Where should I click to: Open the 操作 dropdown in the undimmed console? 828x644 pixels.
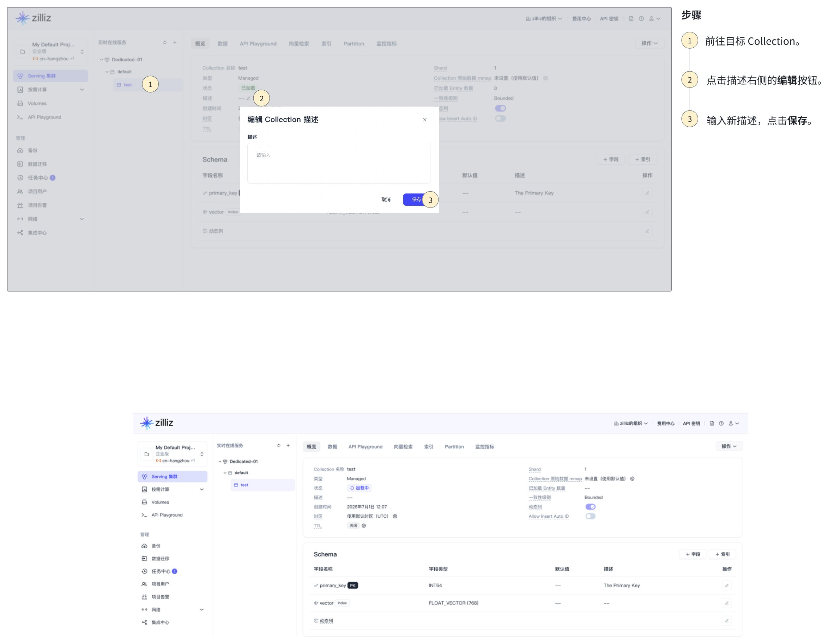click(x=729, y=446)
